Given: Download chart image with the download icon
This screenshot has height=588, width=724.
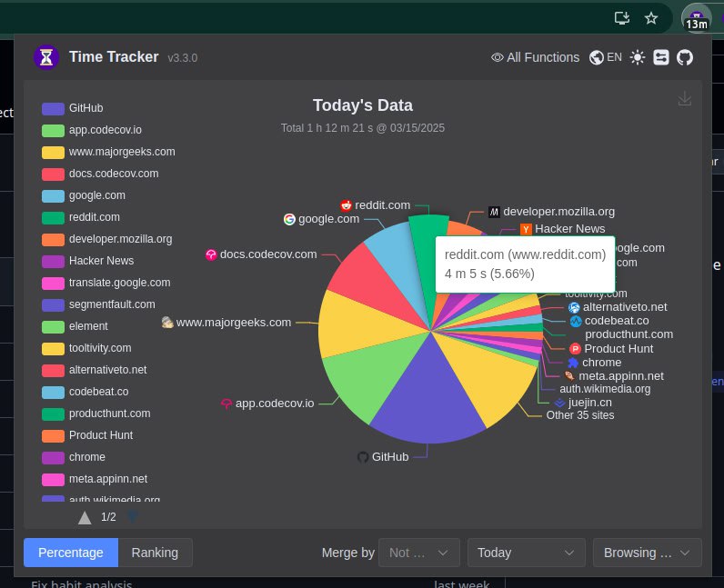Looking at the screenshot, I should click(685, 98).
